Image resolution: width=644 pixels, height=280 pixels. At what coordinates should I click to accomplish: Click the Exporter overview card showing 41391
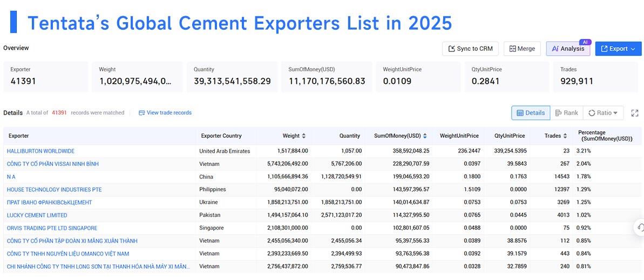pos(45,76)
